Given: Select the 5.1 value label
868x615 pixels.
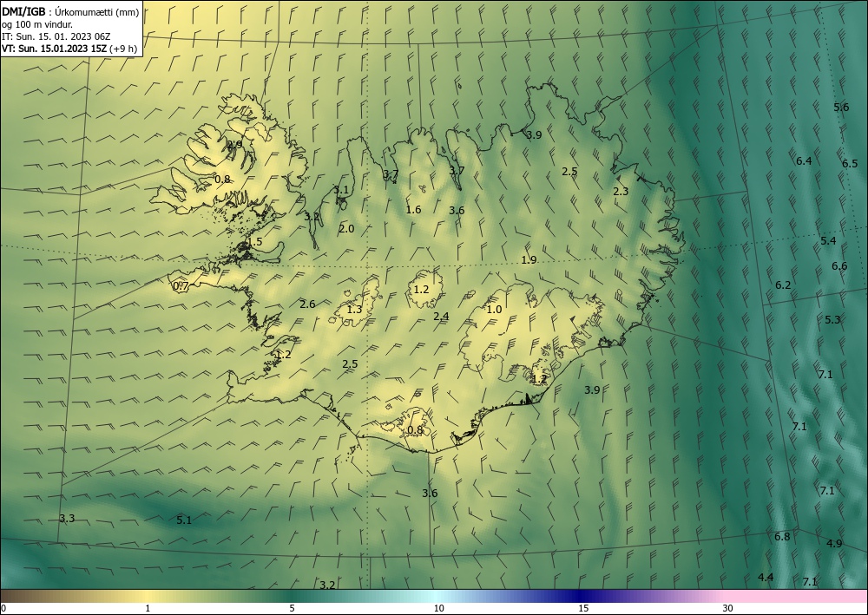Looking at the screenshot, I should click(184, 520).
